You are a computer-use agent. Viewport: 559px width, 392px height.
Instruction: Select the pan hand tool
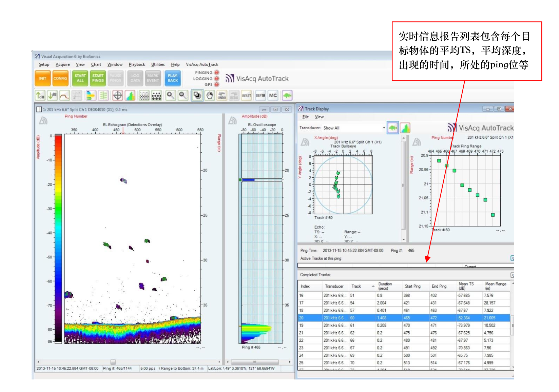click(210, 96)
